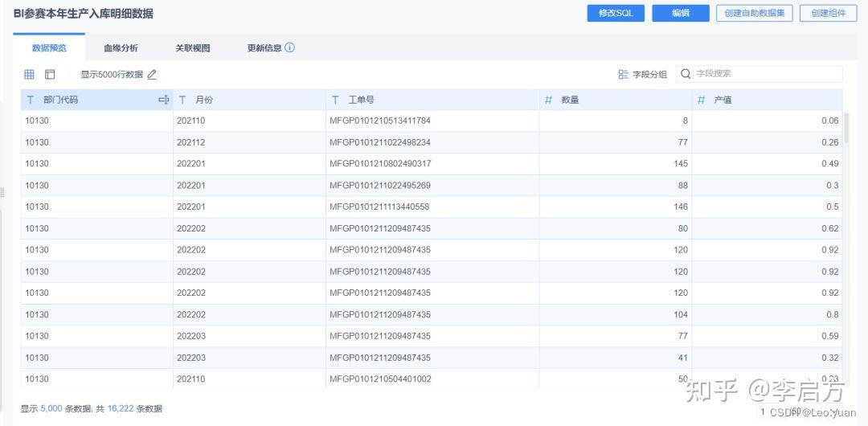
Task: Switch to the 关联视图 tab
Action: (193, 48)
